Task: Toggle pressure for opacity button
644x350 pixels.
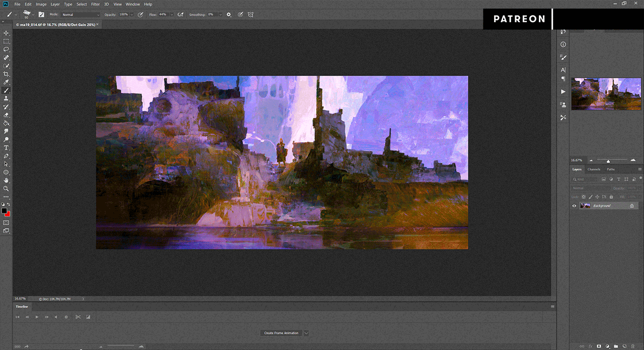Action: coord(140,15)
